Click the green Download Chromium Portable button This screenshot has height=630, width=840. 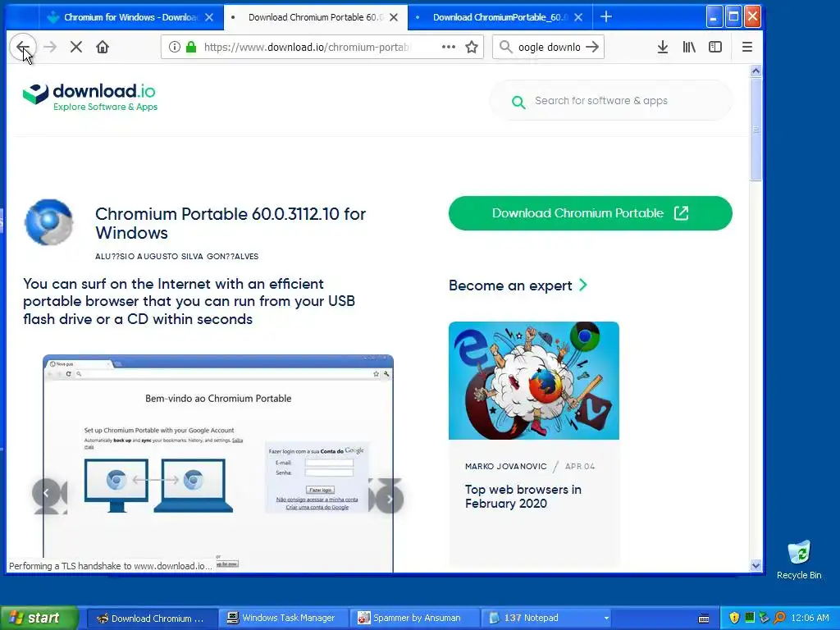click(591, 213)
